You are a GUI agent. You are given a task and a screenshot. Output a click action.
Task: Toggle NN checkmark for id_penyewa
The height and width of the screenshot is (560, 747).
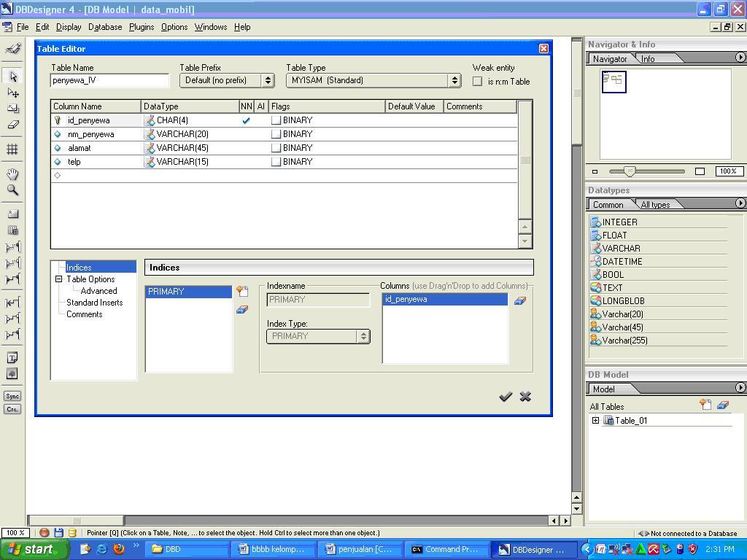coord(246,120)
